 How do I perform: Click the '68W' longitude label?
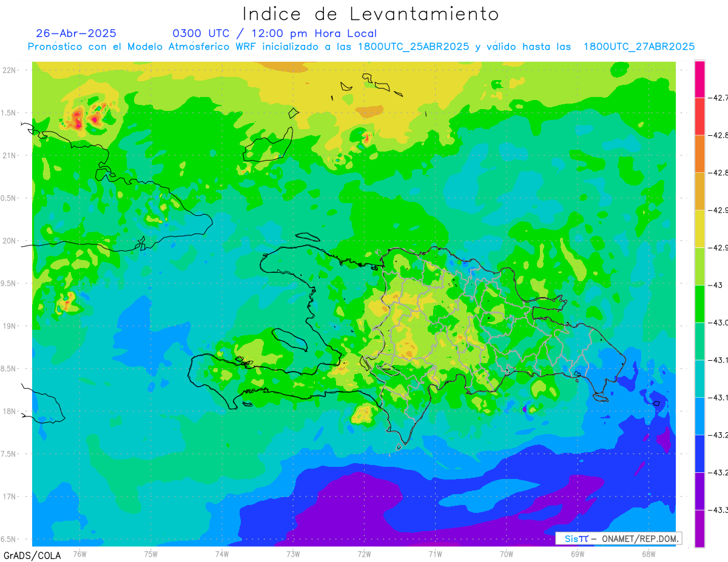point(649,554)
